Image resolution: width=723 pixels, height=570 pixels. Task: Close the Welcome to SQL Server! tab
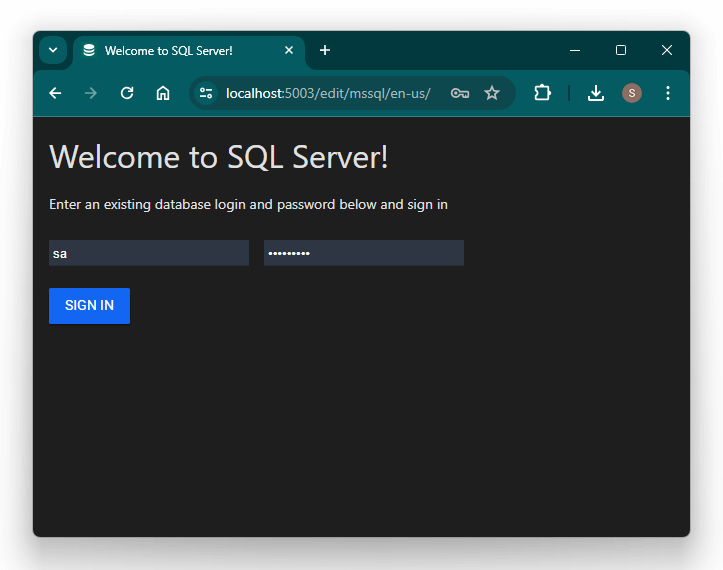click(x=289, y=50)
